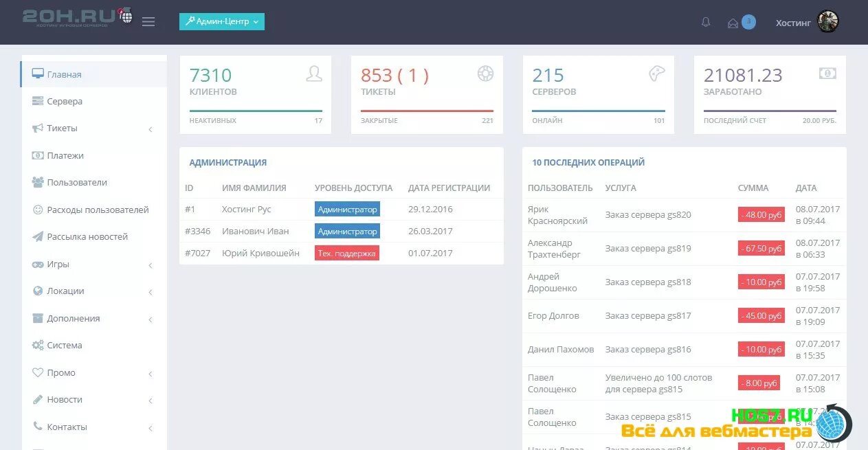
Task: Expand the Игры submenu chevron
Action: [x=150, y=265]
